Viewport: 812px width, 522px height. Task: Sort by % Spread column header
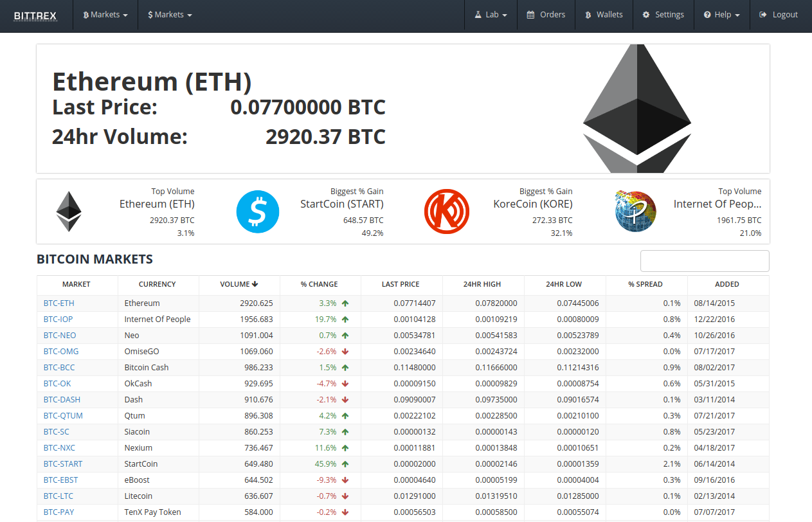[645, 284]
